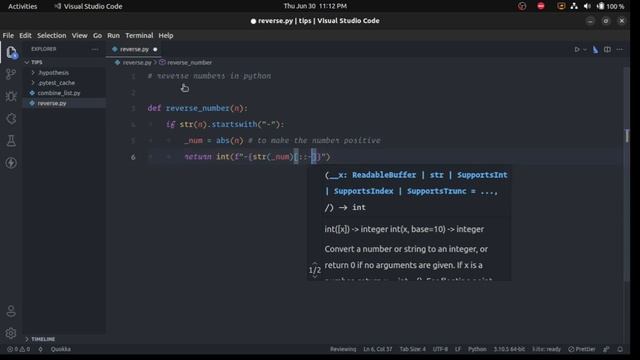
Task: Click reverse_number symbol in breadcrumb
Action: tap(189, 62)
